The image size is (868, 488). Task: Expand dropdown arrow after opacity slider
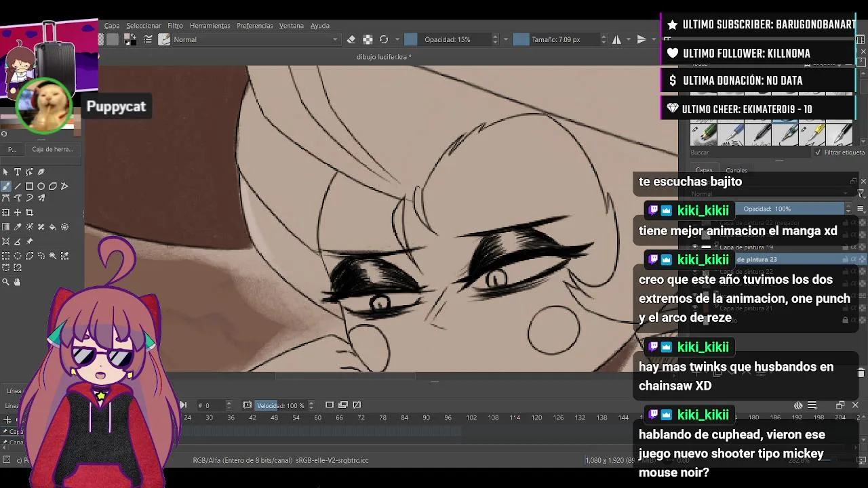pos(506,39)
